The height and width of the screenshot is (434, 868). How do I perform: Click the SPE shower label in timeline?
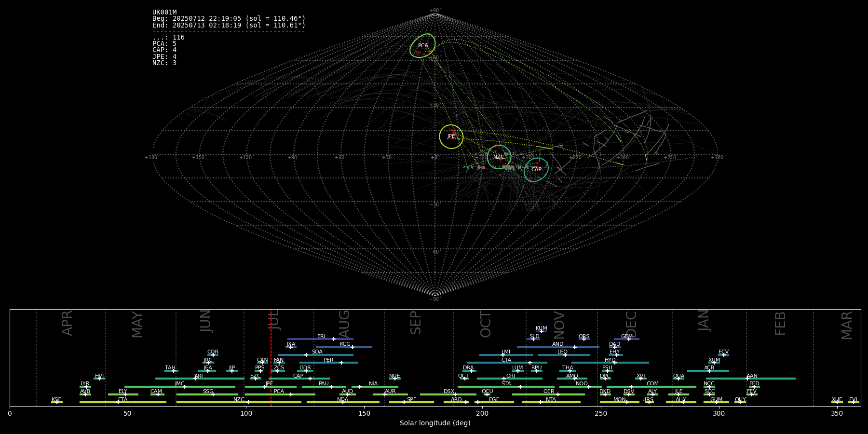(411, 400)
